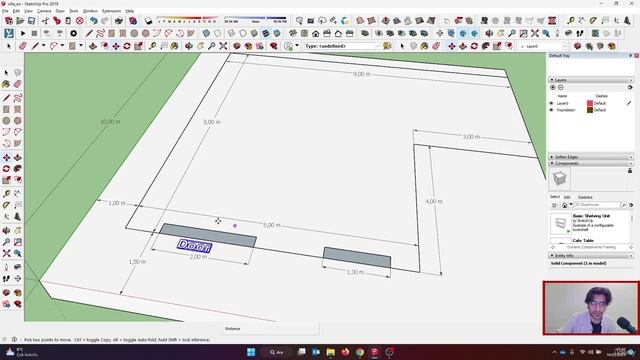Select the Eraser tool in left toolbar
Image resolution: width=640 pixels, height=360 pixels.
click(x=18, y=84)
